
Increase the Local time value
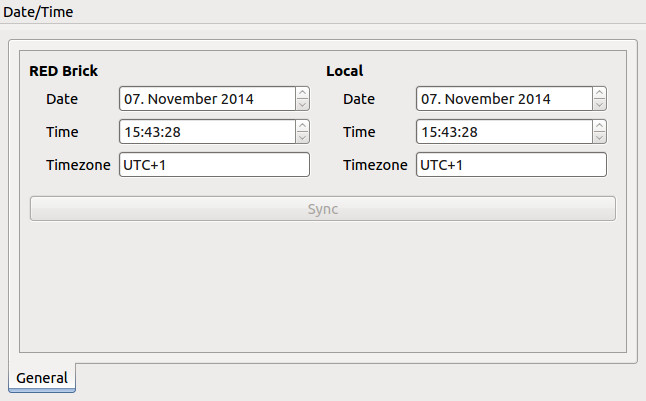[599, 126]
